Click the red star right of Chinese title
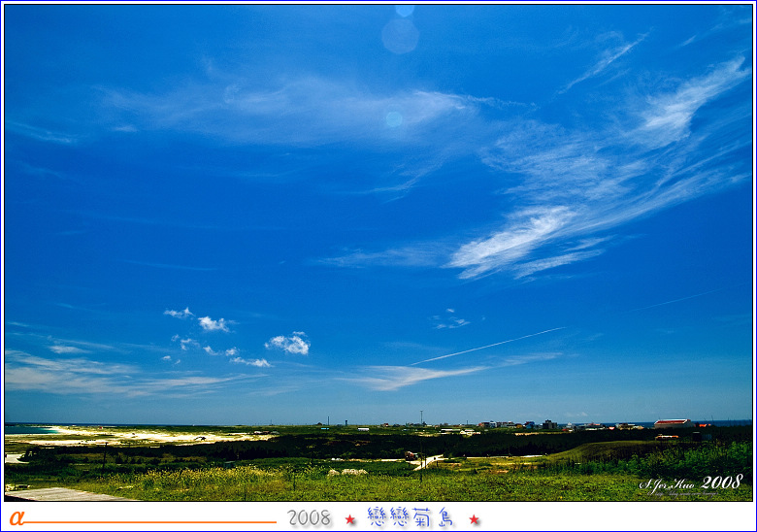The height and width of the screenshot is (532, 757). pos(474,519)
